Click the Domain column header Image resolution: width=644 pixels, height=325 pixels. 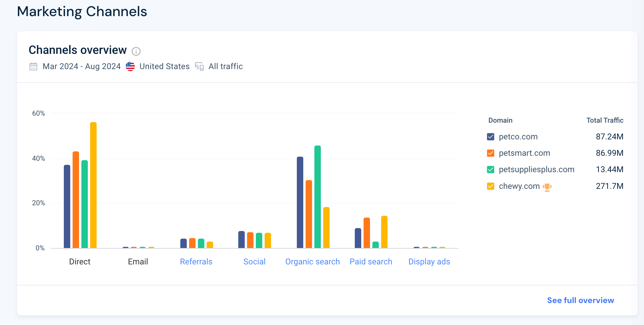pyautogui.click(x=500, y=120)
